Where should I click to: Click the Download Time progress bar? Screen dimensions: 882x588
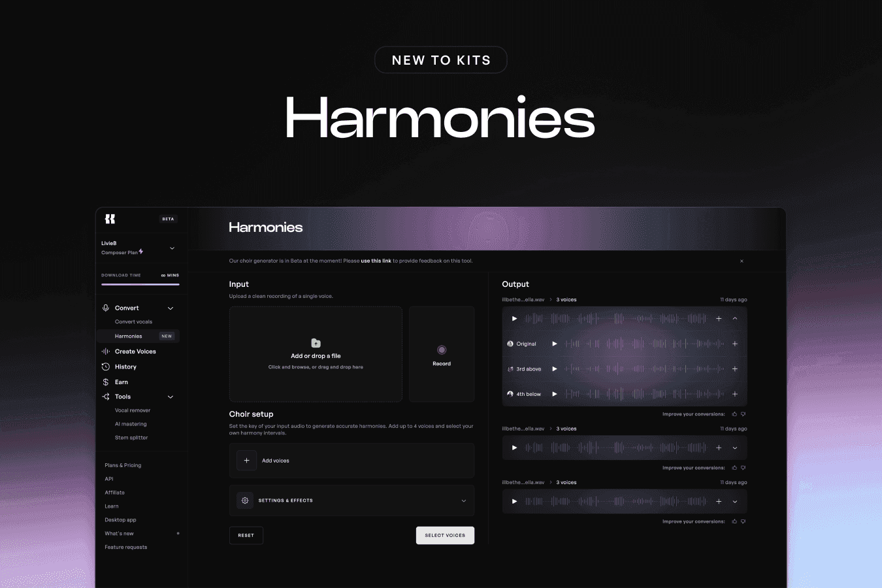tap(140, 284)
